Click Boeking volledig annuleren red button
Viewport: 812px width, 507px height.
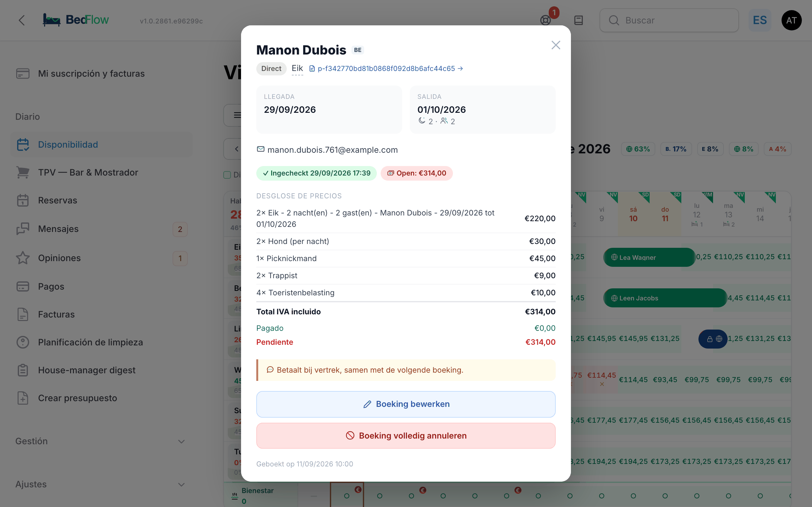pos(406,436)
